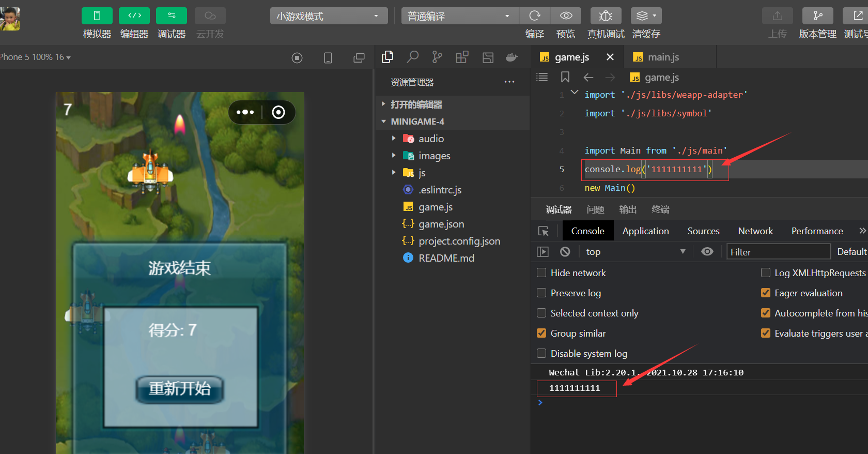Open the Docker whale icon
The width and height of the screenshot is (868, 454).
pyautogui.click(x=512, y=57)
